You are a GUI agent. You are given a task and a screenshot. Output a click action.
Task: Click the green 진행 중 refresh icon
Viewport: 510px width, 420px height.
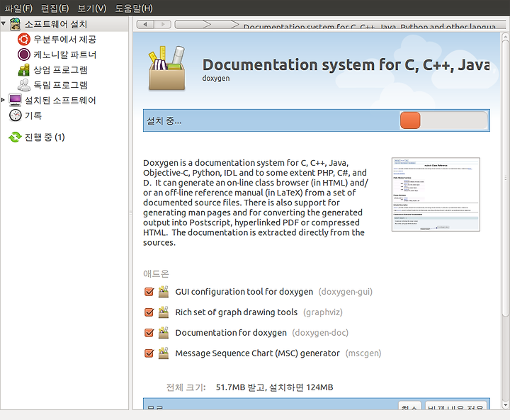point(15,137)
